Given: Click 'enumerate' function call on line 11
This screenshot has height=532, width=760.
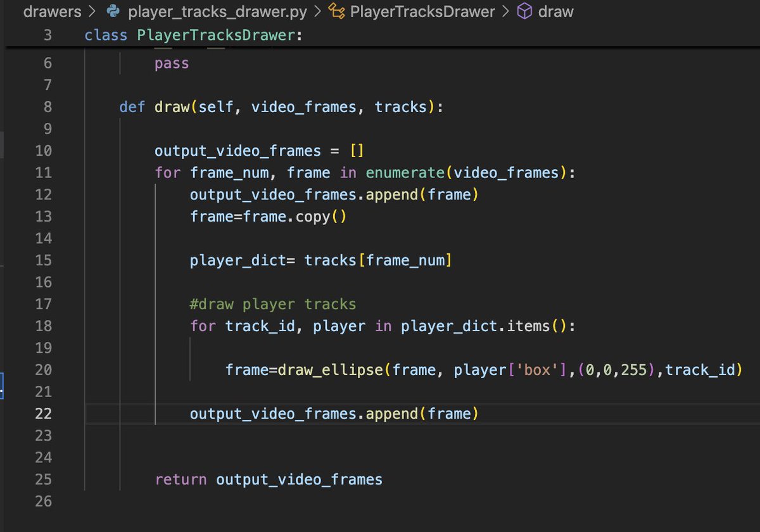Looking at the screenshot, I should tap(405, 172).
